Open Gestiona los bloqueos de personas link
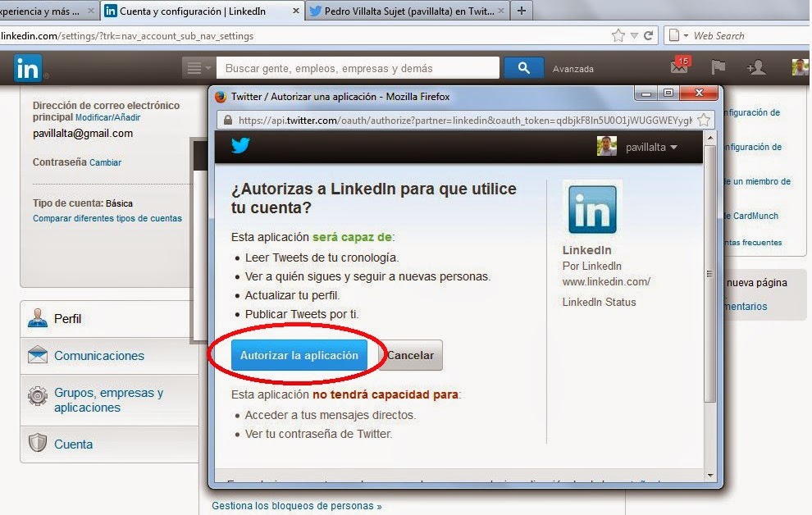 [x=297, y=506]
